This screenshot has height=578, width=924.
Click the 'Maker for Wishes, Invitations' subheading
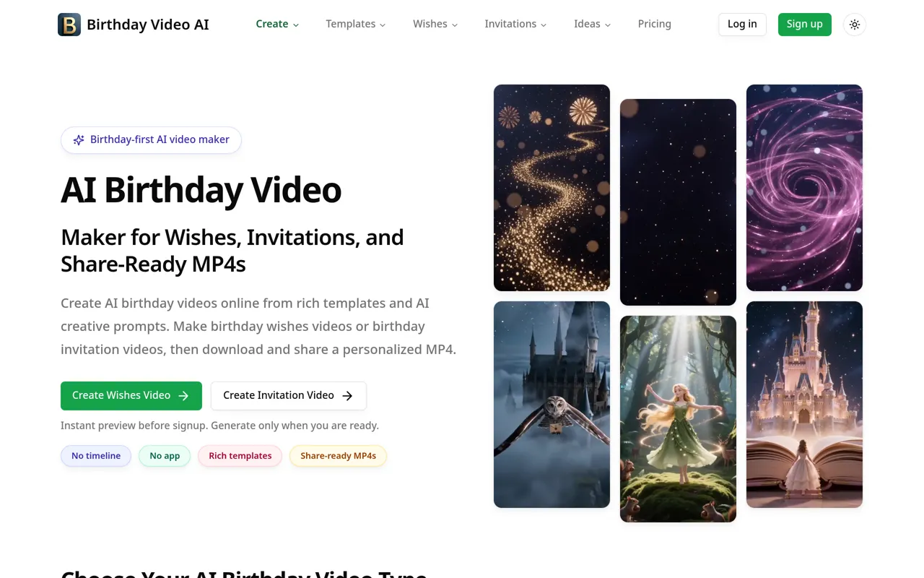pos(232,251)
